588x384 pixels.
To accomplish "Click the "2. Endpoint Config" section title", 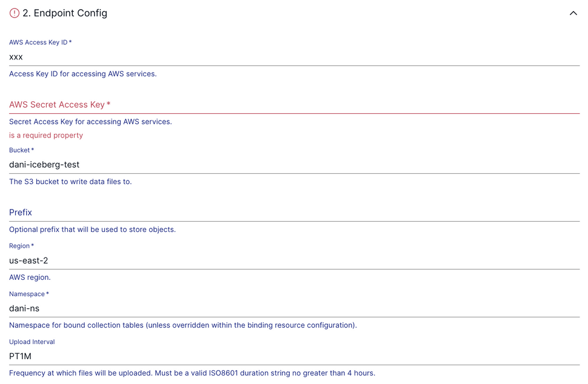I will click(65, 13).
